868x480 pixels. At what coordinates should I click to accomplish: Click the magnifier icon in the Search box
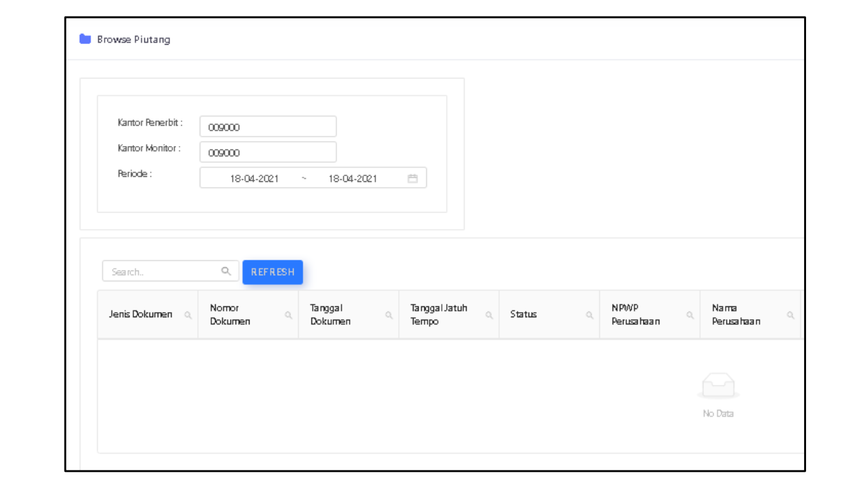pyautogui.click(x=226, y=271)
